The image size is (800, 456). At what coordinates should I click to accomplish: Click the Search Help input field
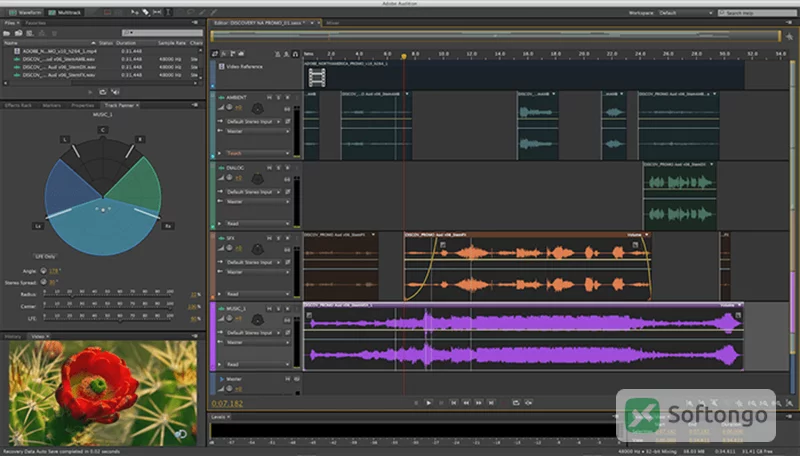[757, 13]
